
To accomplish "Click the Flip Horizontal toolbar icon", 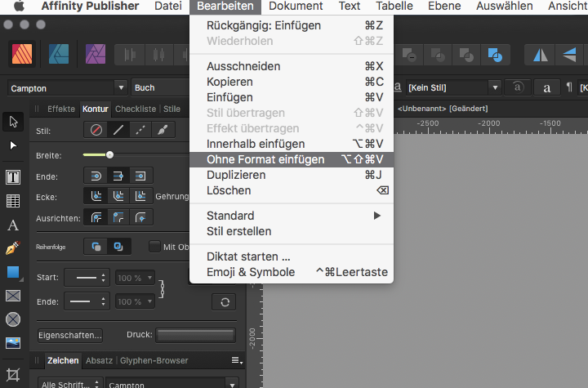I will click(541, 56).
